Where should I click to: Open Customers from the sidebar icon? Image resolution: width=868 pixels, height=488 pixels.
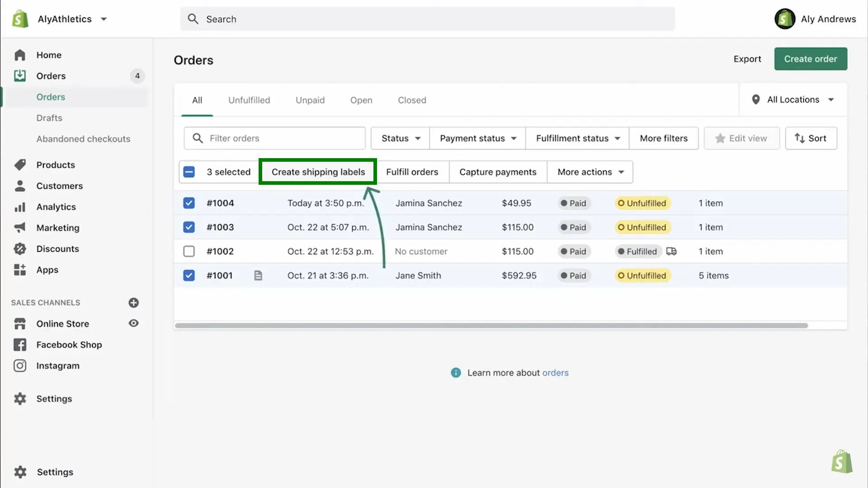(x=20, y=186)
